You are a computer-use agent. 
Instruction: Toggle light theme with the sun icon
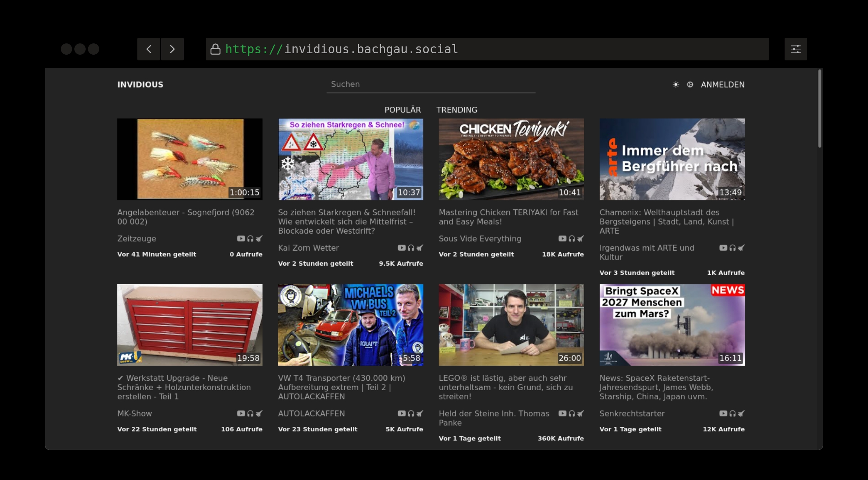tap(676, 85)
